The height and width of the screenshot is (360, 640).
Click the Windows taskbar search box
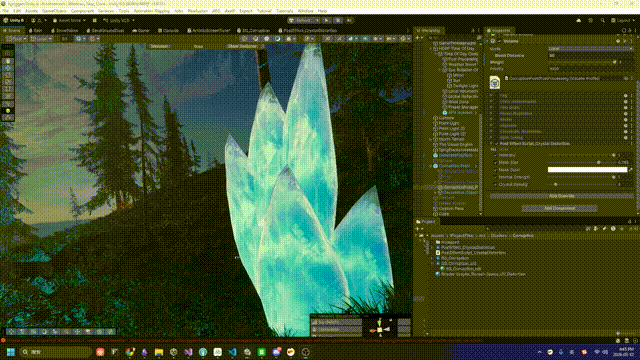56,352
